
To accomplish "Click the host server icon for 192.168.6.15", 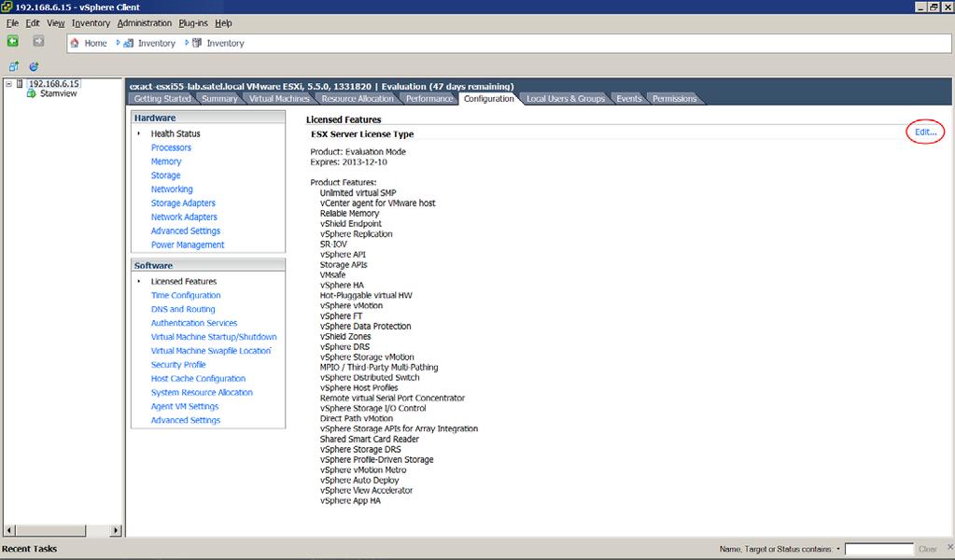I will 21,83.
